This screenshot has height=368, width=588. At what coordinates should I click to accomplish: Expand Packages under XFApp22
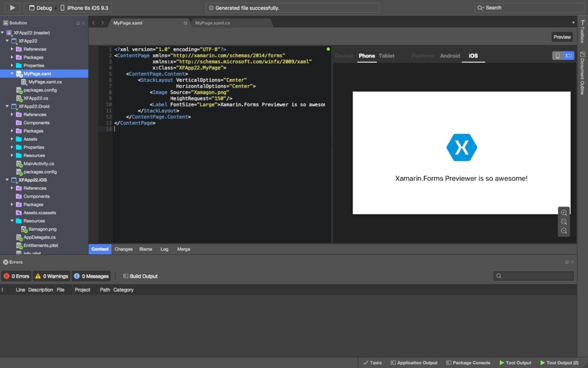click(x=12, y=57)
